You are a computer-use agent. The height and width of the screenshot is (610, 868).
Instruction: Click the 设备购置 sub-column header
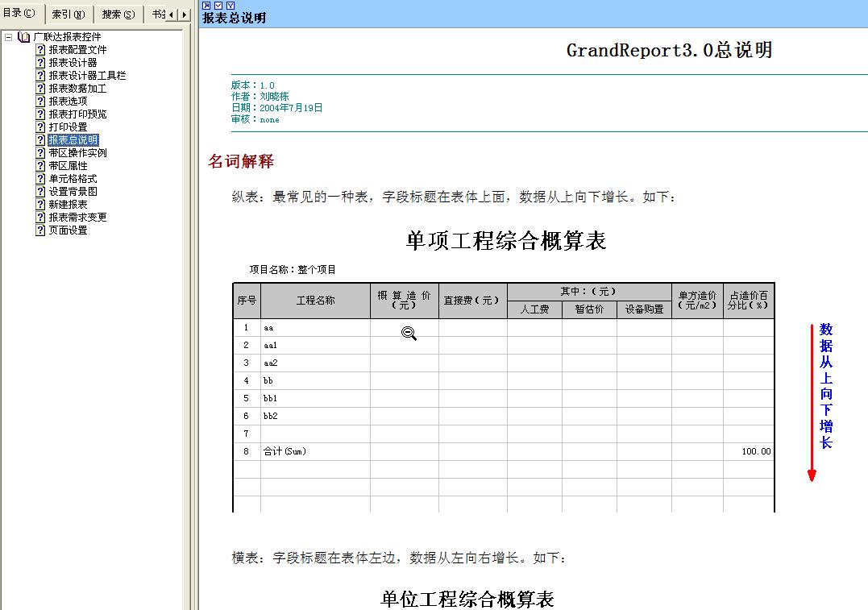click(645, 309)
